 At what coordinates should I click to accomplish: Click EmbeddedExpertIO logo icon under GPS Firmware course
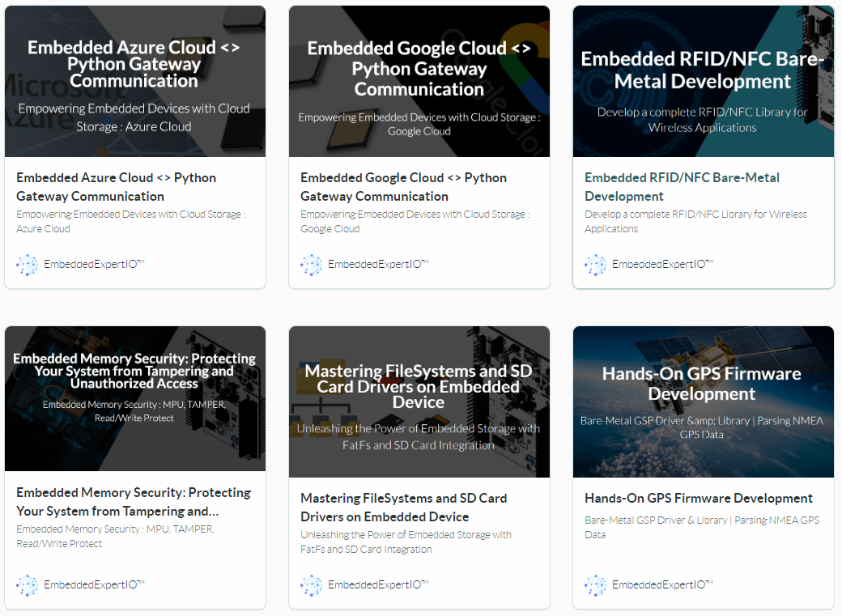click(x=595, y=585)
